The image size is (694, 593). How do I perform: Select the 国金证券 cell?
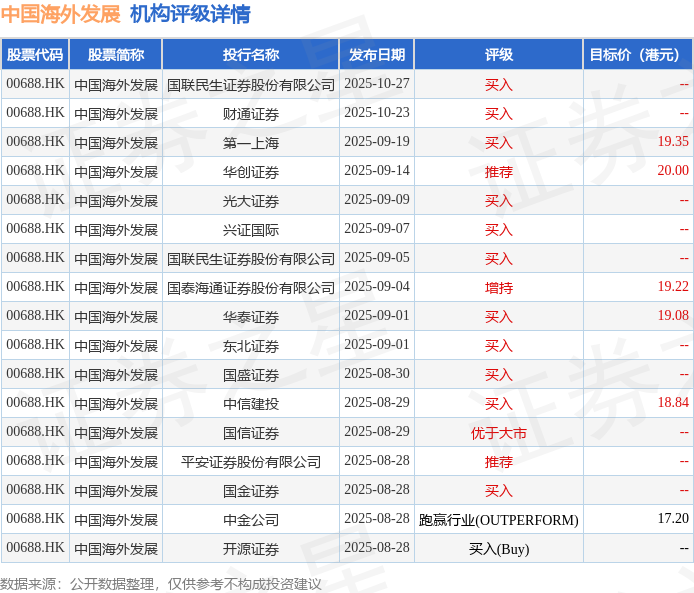[251, 490]
